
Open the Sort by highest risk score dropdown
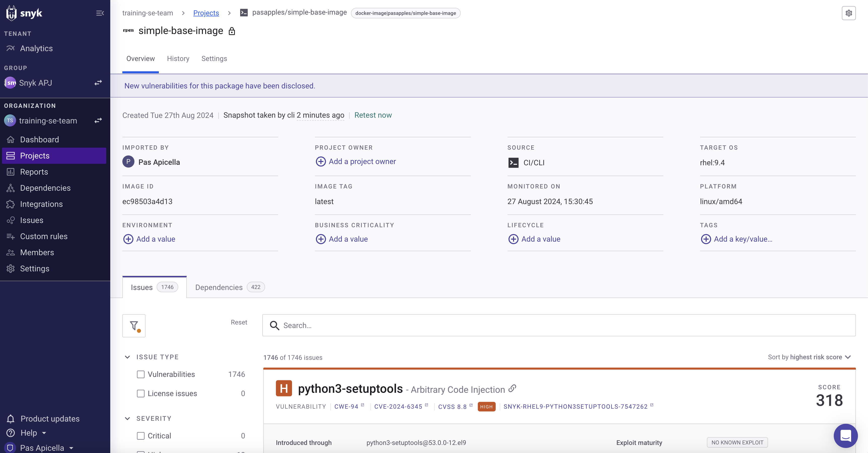pyautogui.click(x=809, y=357)
